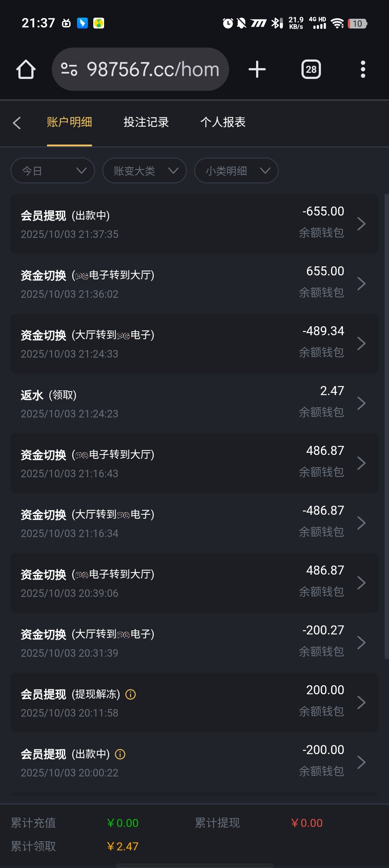Open the 账变大类 category dropdown

[x=144, y=170]
